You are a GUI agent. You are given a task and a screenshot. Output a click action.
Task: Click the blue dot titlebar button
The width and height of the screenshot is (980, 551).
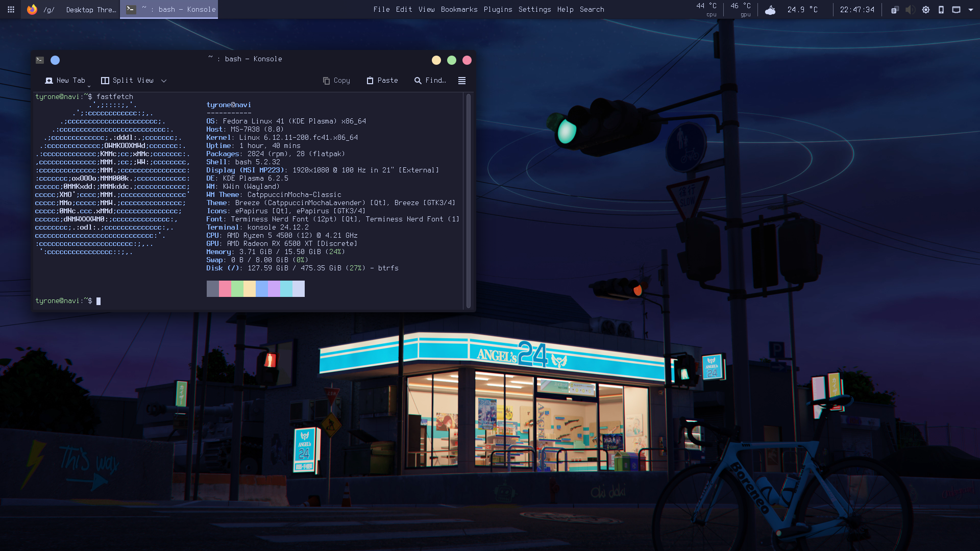[55, 60]
